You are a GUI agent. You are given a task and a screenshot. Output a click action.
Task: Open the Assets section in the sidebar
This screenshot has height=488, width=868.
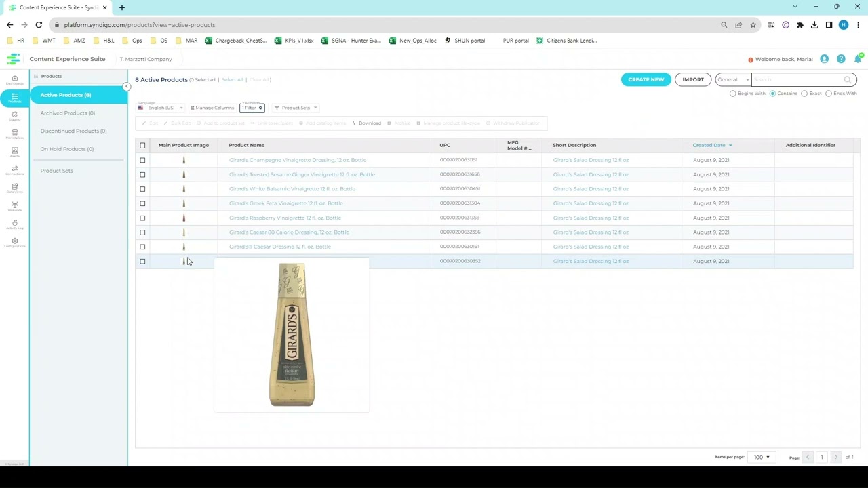coord(14,152)
